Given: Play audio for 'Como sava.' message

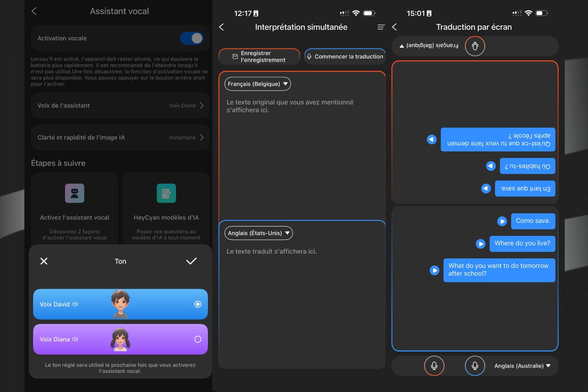Looking at the screenshot, I should coord(502,221).
